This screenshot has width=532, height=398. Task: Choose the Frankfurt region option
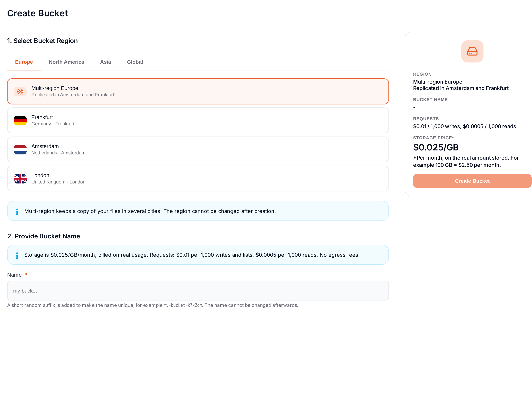(x=198, y=120)
